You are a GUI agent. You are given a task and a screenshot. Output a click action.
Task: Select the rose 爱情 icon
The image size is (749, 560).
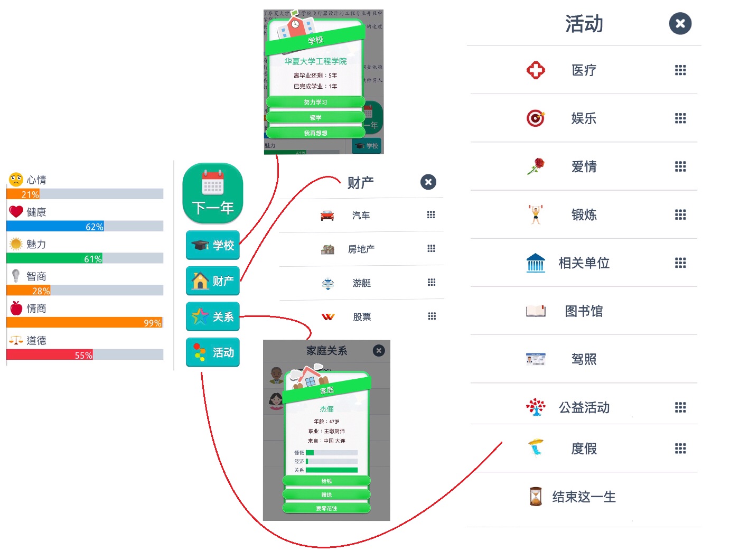tap(536, 166)
